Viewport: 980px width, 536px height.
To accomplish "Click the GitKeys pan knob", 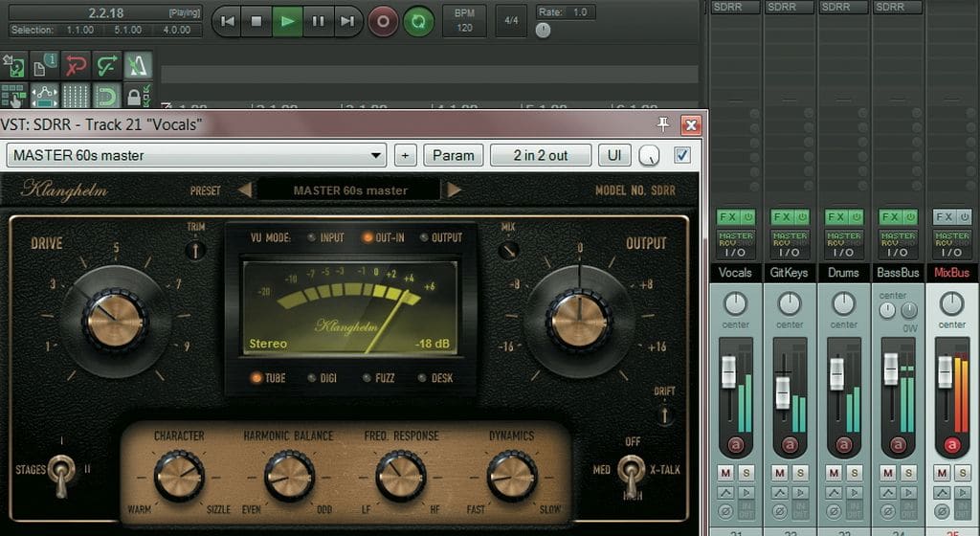I will coord(790,303).
